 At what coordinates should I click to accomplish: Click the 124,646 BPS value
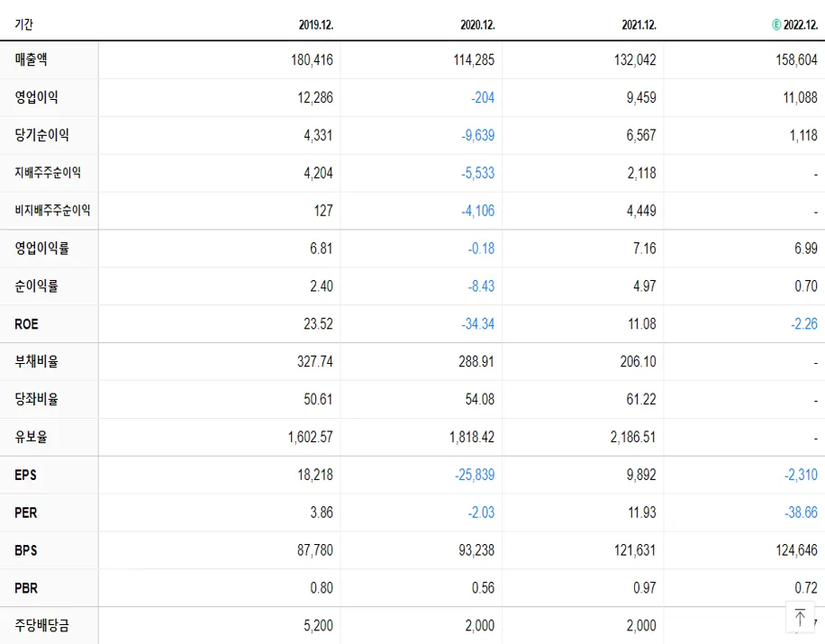point(796,550)
